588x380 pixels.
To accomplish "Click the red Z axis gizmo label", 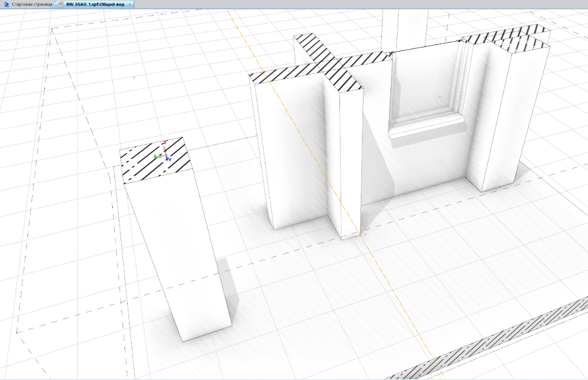I will click(164, 142).
